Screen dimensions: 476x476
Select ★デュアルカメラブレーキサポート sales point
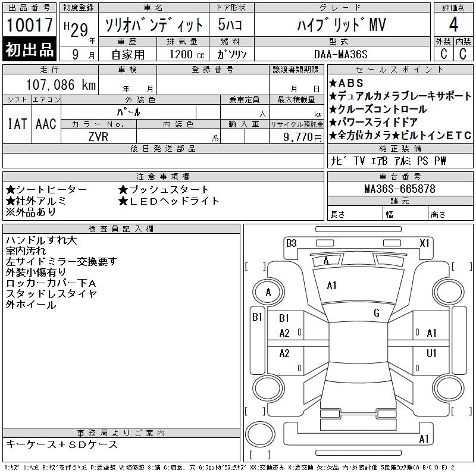400,96
